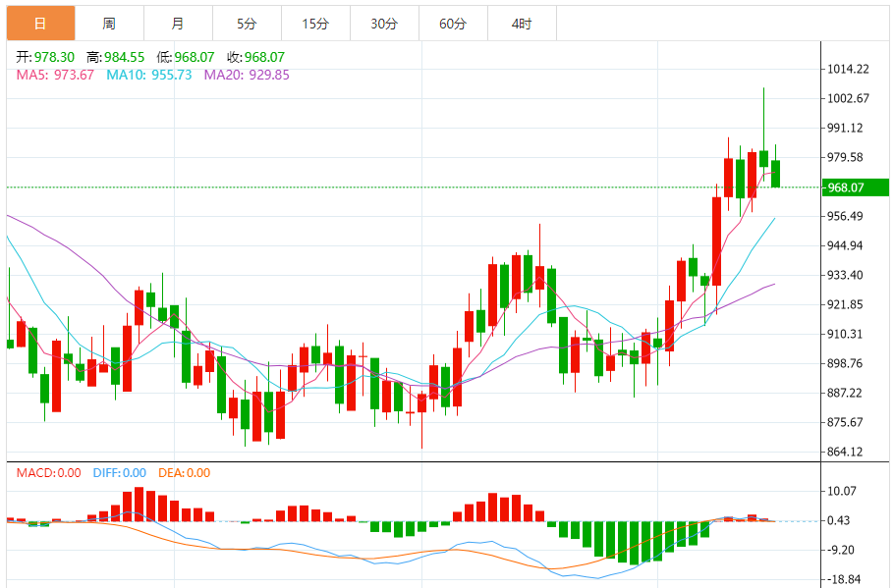
Task: Switch to the 4时 timeframe tab
Action: point(522,24)
